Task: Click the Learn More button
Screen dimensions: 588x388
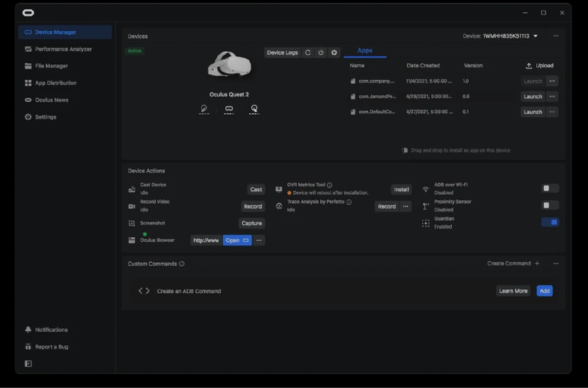Action: coord(513,291)
